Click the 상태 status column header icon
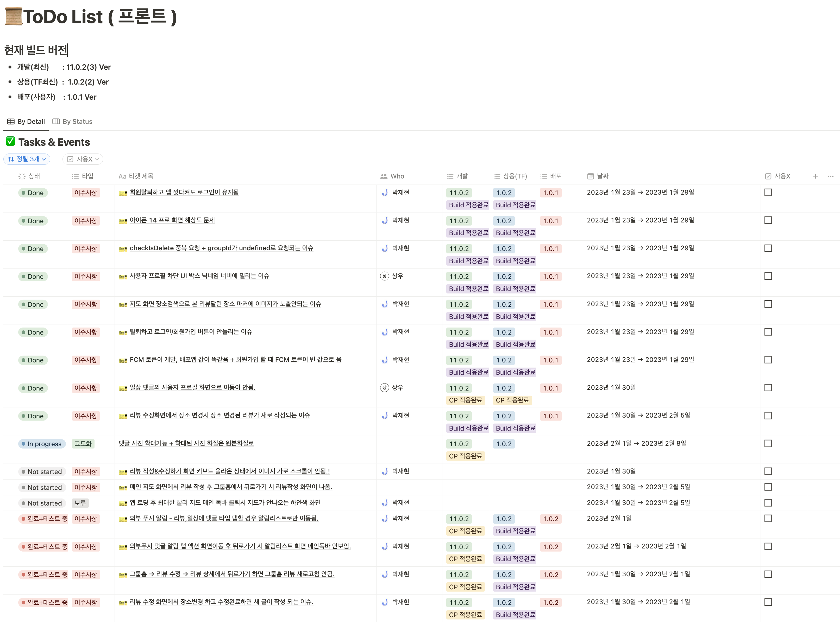 pos(22,176)
